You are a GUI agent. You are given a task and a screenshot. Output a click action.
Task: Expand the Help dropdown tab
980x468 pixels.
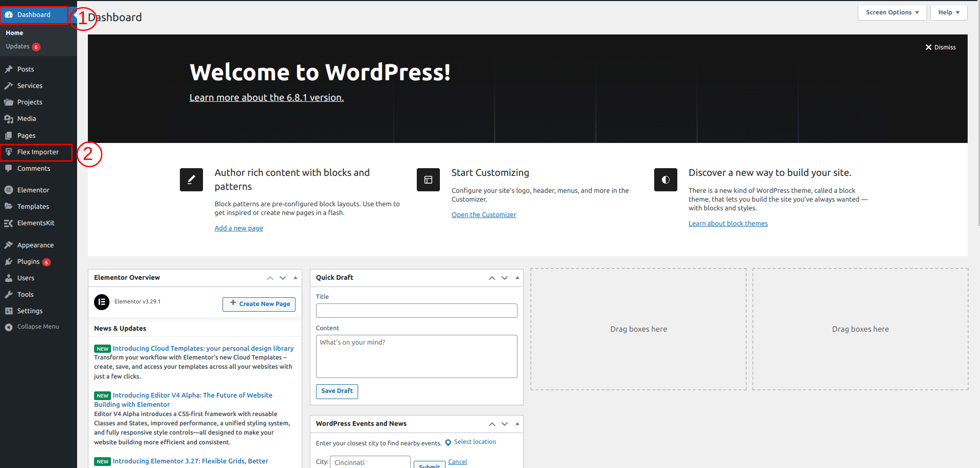(948, 12)
